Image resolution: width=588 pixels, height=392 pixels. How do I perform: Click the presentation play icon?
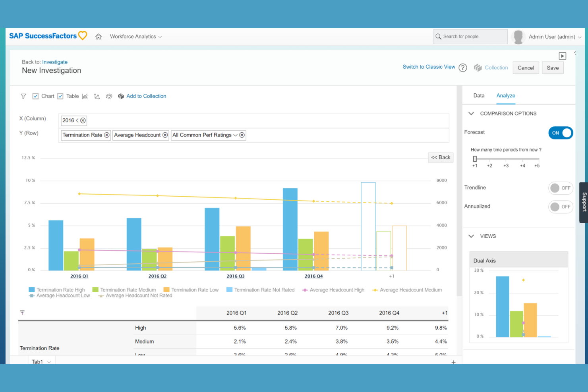tap(562, 56)
